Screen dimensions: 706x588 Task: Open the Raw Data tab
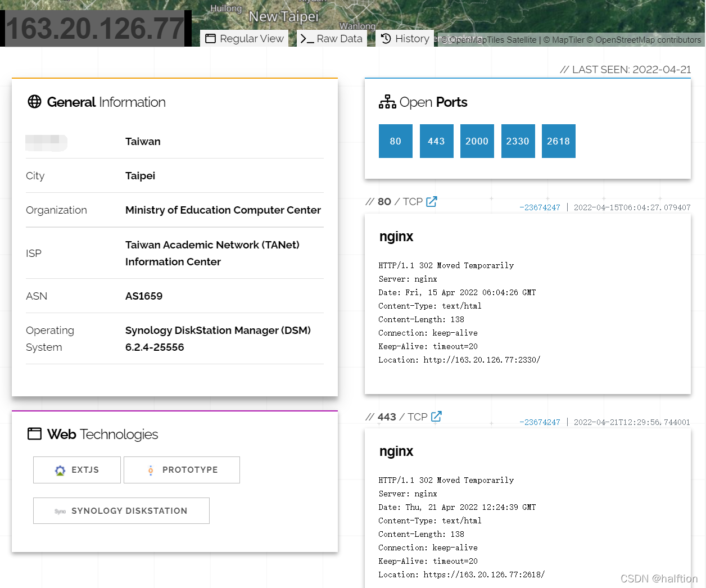[x=332, y=38]
